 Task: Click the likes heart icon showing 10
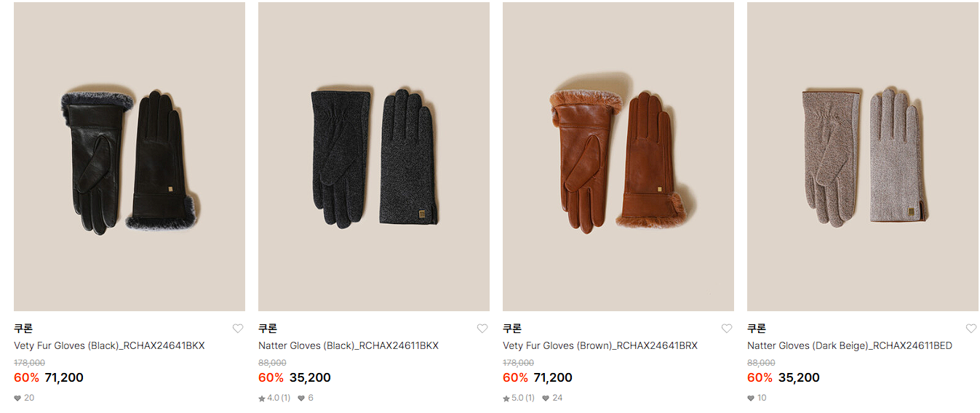[x=751, y=398]
